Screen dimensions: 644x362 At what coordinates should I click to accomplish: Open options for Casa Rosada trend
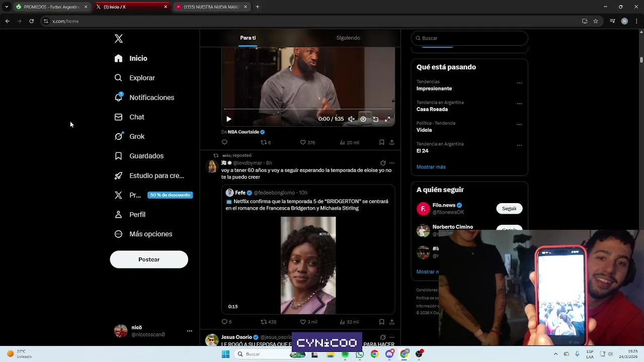click(x=519, y=104)
